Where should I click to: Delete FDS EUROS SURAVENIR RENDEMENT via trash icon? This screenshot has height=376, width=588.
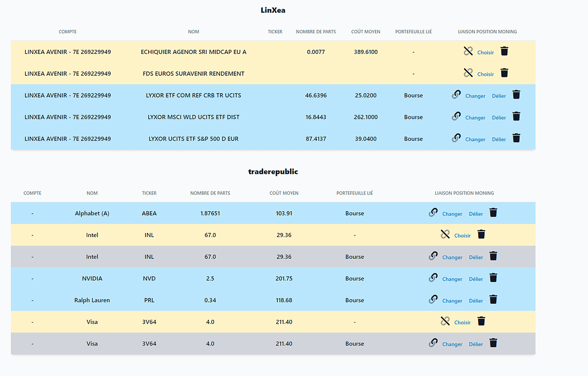click(504, 73)
